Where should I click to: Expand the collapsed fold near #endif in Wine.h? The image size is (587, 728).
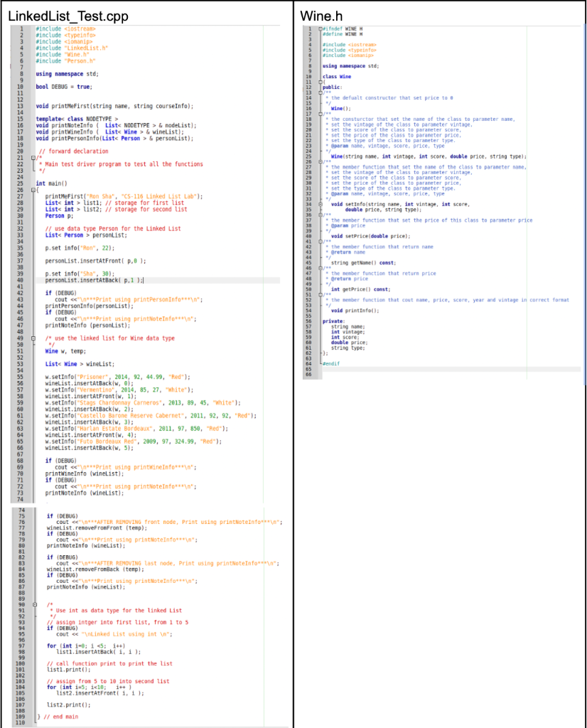click(320, 363)
